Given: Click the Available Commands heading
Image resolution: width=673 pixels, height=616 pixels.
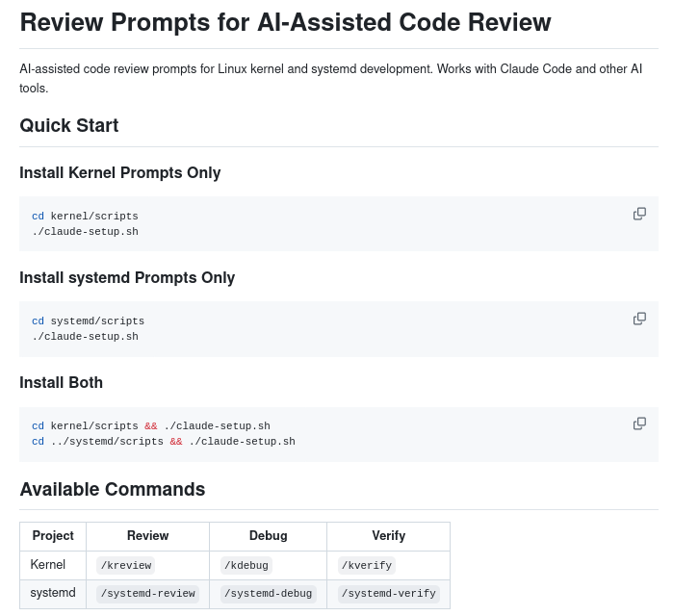Looking at the screenshot, I should click(x=113, y=490).
